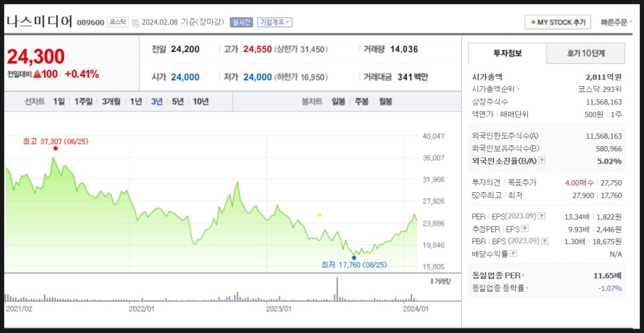Click the 외국인보유주식수 value 580,966
The image size is (644, 333).
[x=609, y=148]
